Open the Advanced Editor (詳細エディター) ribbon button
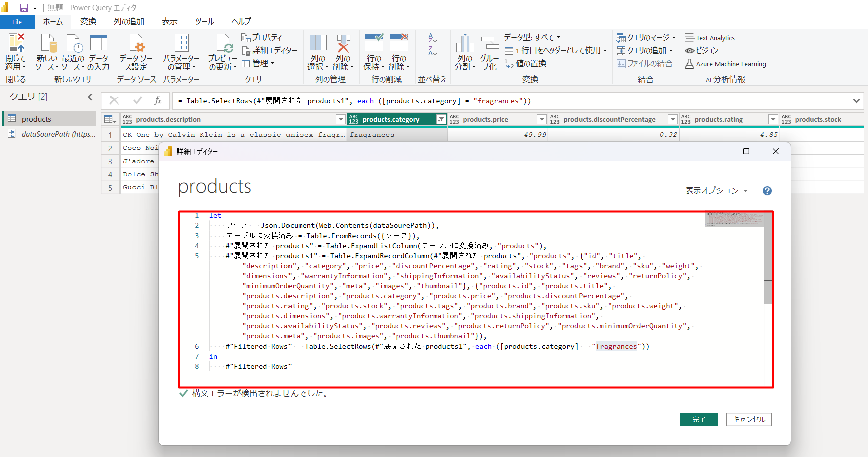This screenshot has height=457, width=868. [269, 50]
